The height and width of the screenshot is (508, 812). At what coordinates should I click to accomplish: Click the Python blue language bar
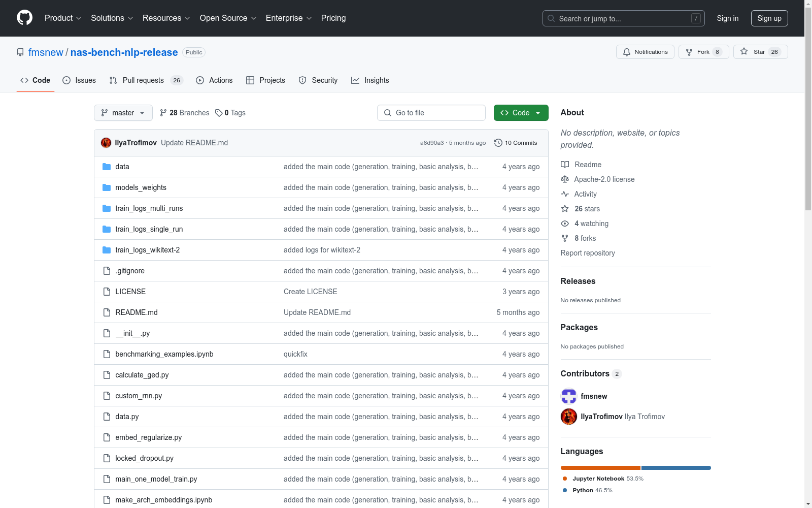676,468
